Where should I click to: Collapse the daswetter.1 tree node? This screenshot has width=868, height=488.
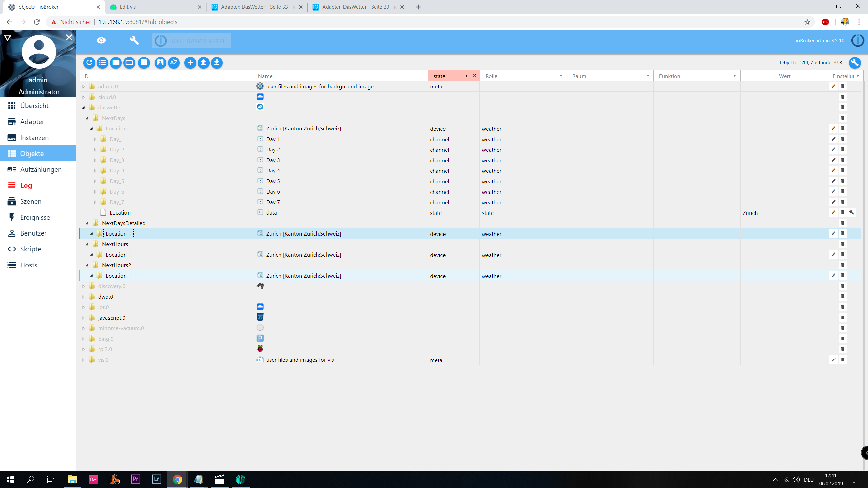[84, 108]
